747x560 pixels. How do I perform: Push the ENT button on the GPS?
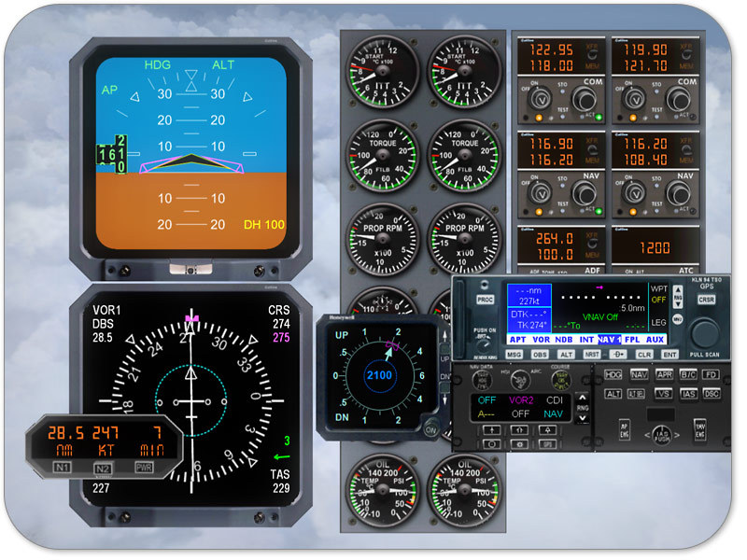click(669, 355)
